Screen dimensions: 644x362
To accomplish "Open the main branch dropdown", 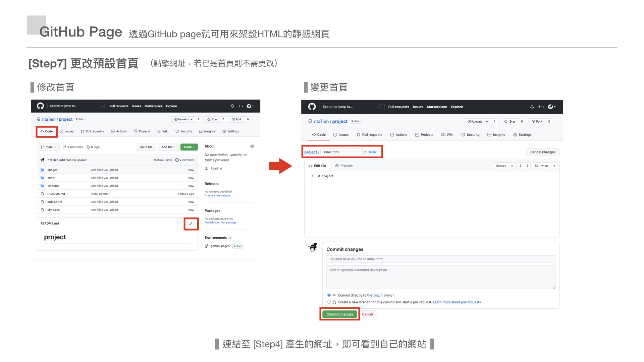I will pos(48,147).
